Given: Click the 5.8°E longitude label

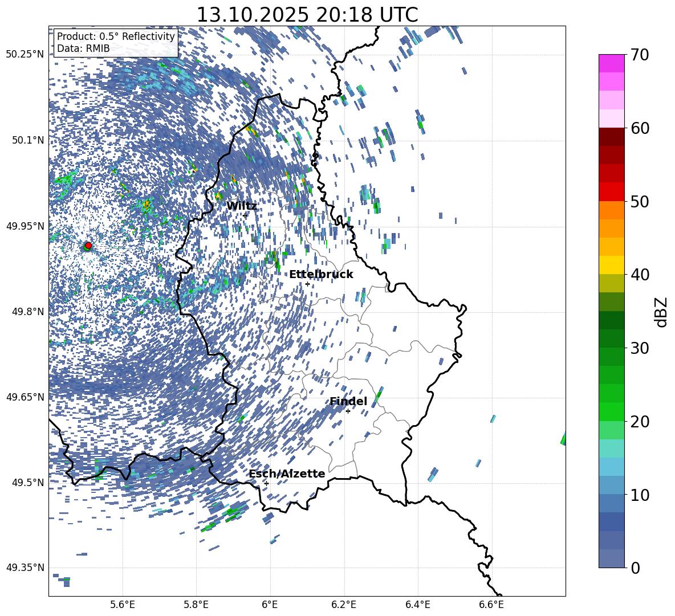Looking at the screenshot, I should click(x=196, y=605).
